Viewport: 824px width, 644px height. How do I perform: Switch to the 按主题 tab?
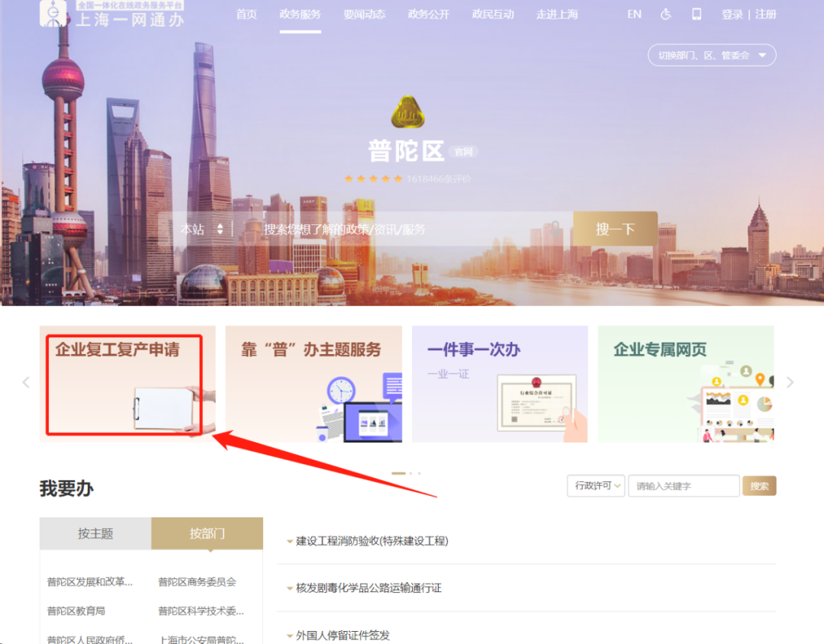95,533
